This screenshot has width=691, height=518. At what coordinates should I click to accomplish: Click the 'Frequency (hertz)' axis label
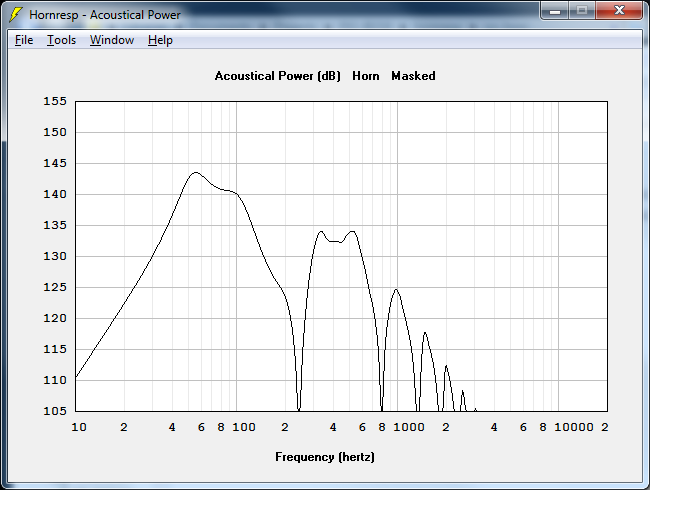tap(325, 457)
